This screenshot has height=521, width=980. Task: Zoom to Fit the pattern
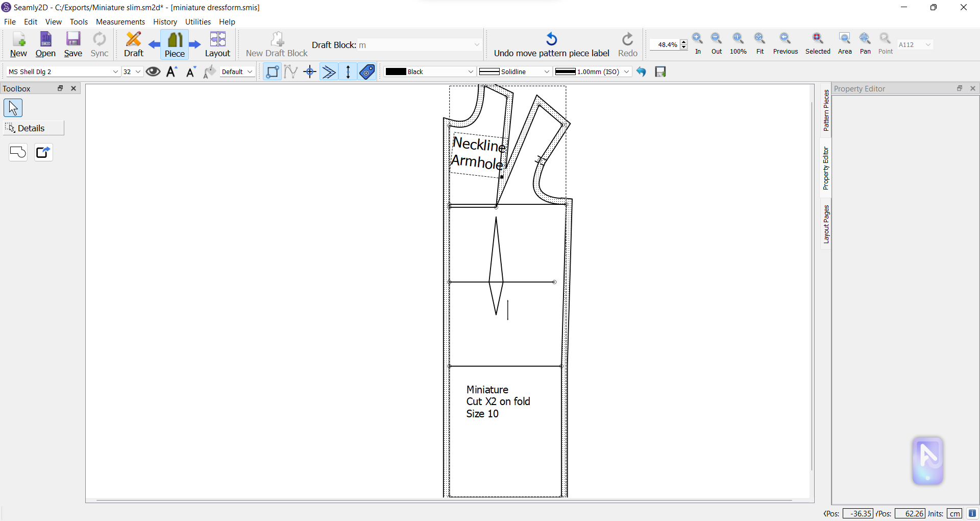(x=760, y=43)
